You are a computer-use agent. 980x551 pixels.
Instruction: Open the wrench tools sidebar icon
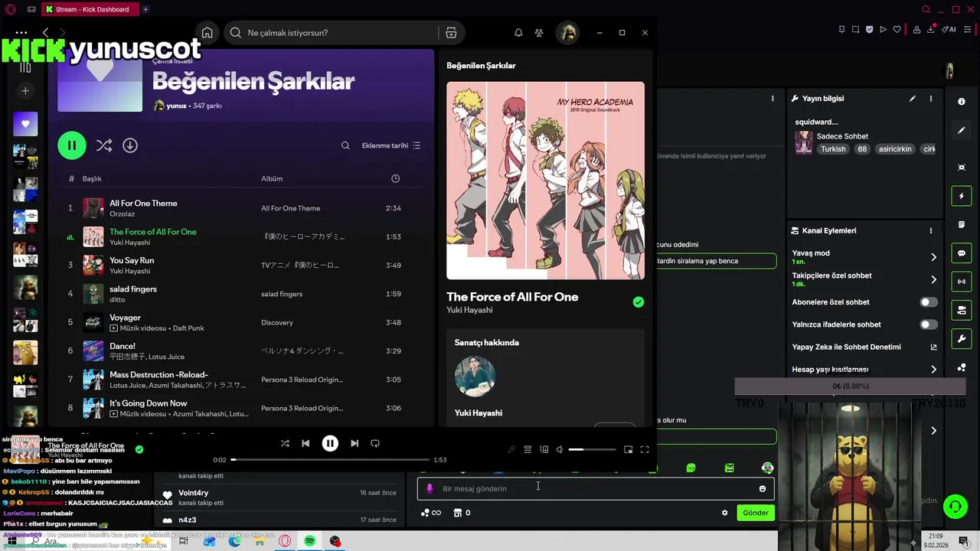tap(962, 338)
